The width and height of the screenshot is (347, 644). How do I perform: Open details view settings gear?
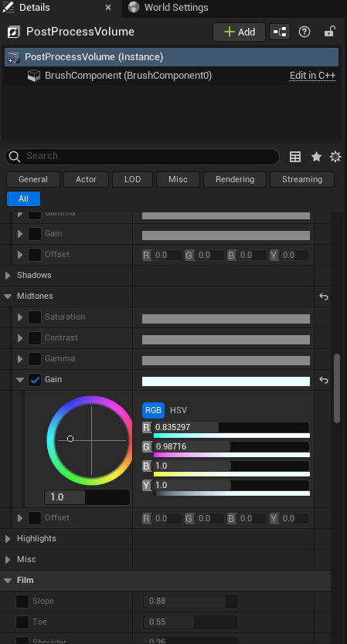pyautogui.click(x=335, y=157)
